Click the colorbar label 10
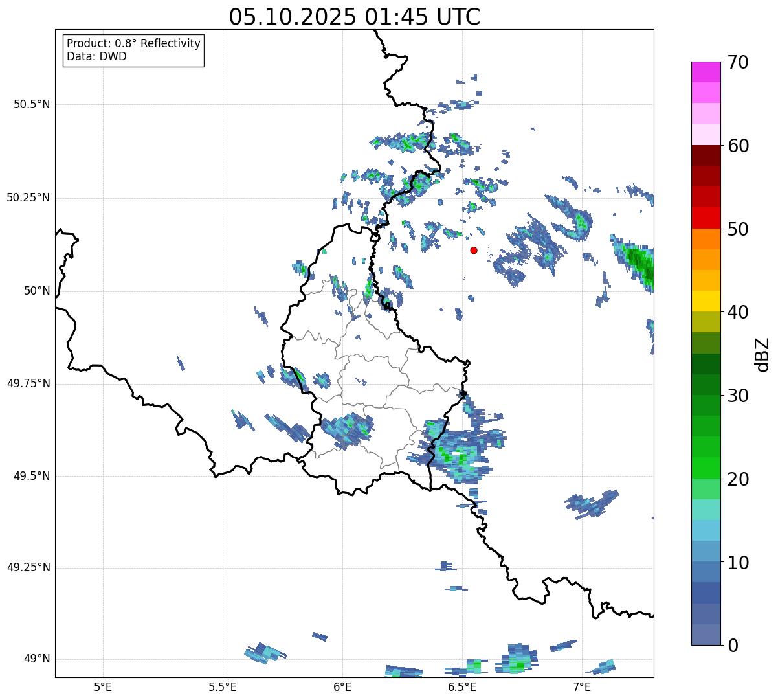Viewport: 778px width, 700px height. coord(739,562)
